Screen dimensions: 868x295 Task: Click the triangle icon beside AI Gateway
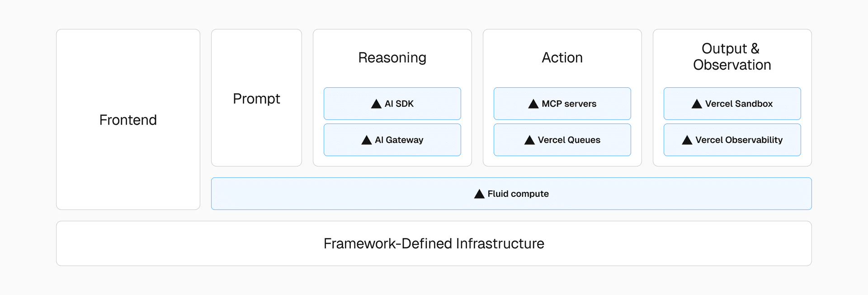[367, 140]
